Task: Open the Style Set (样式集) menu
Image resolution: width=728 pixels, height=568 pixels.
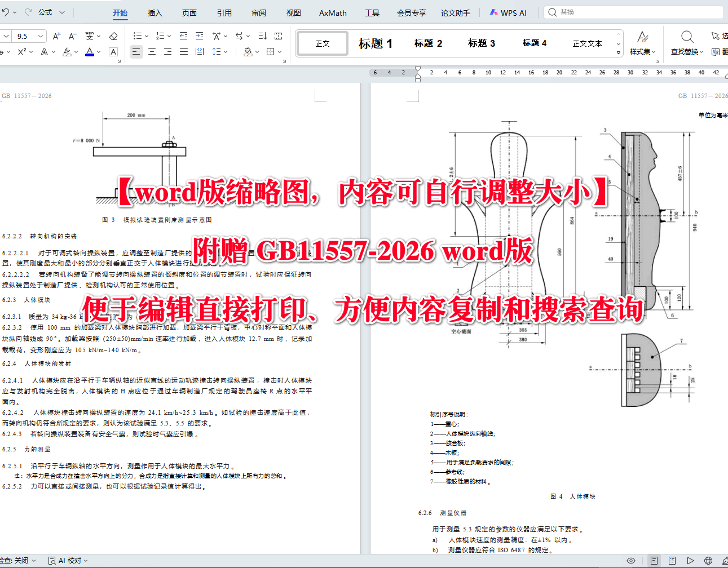Action: [643, 43]
